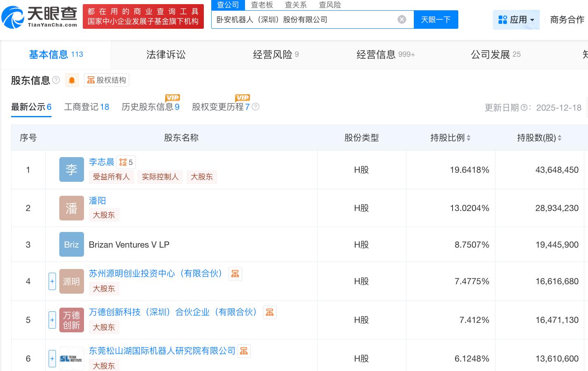Expand row 4 苏州源明 shareholder details
The image size is (588, 371).
pos(52,281)
